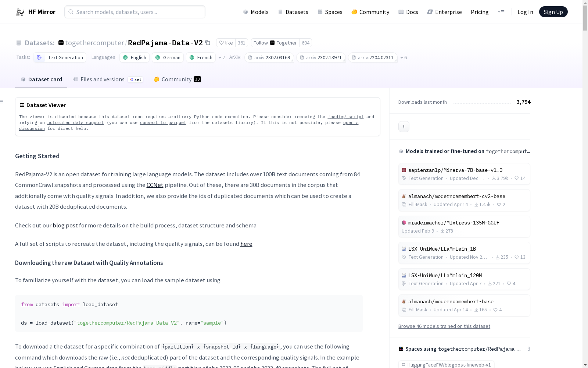This screenshot has width=588, height=368.
Task: Click the HF Mirror logo icon
Action: tap(20, 12)
